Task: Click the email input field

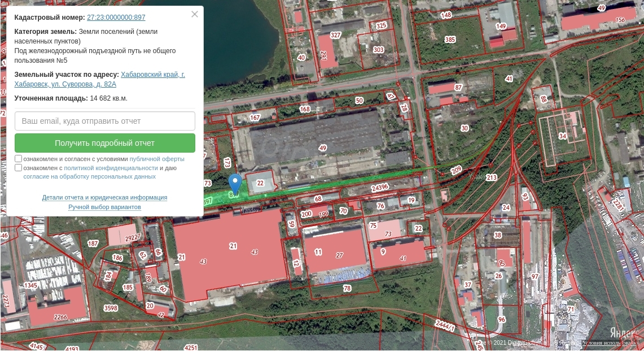Action: tap(105, 121)
